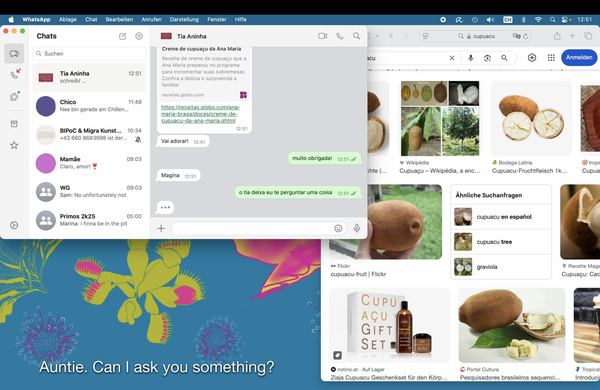Image resolution: width=600 pixels, height=390 pixels.
Task: Open the Cupuaçu Gift Set product image
Action: (390, 325)
